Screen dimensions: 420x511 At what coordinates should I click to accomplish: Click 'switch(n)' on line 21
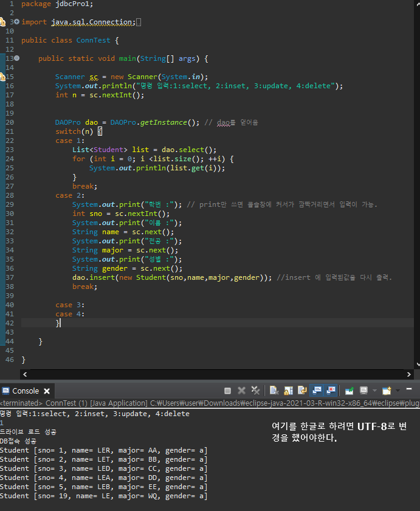[x=74, y=131]
